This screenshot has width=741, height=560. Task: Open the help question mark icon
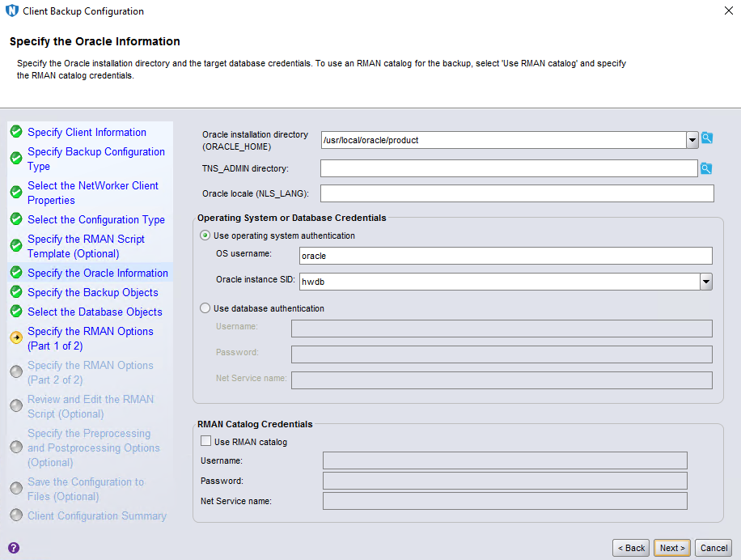point(14,548)
